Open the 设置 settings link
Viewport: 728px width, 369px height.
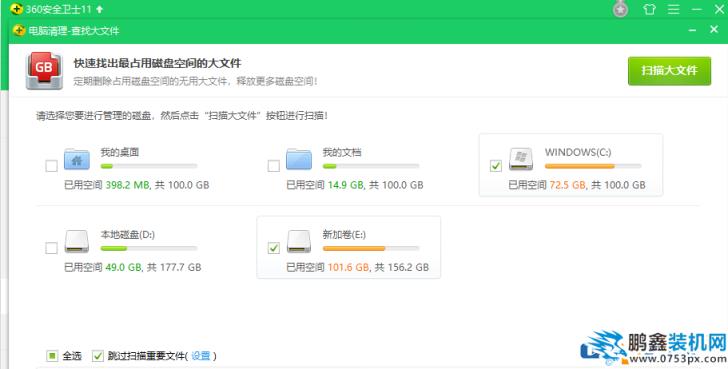pos(201,356)
